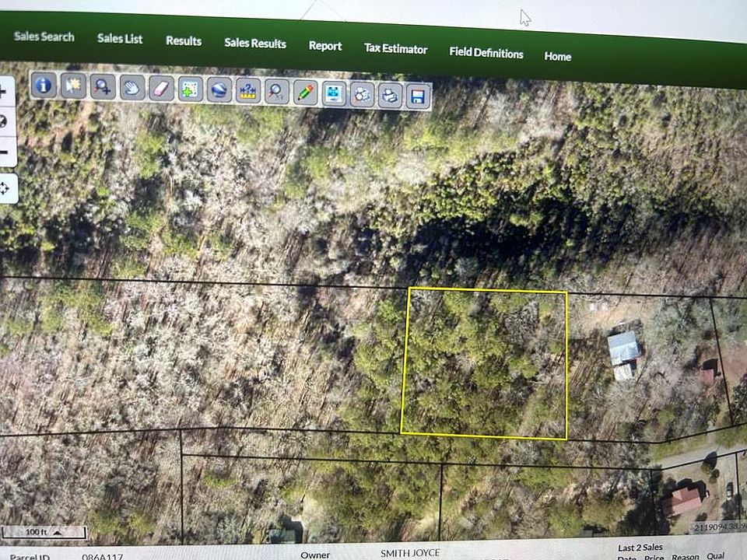Open the Report tab
This screenshot has width=747, height=560.
point(325,46)
